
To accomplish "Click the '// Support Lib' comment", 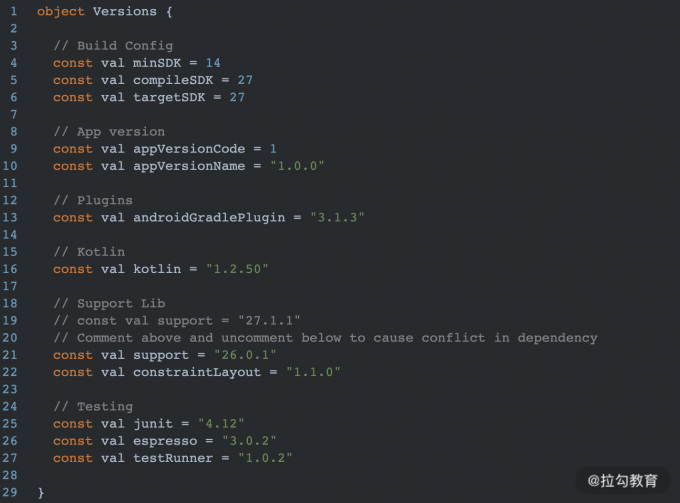I will [x=109, y=303].
